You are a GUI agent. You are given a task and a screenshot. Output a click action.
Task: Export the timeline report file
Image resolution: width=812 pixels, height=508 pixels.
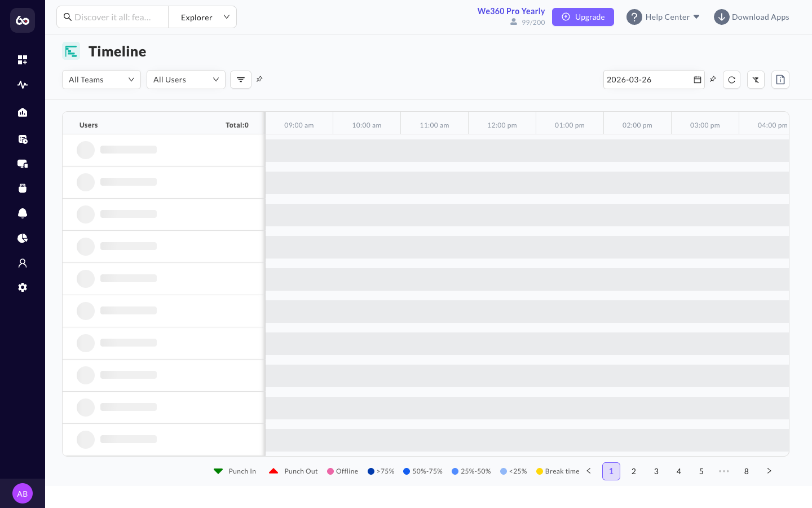coord(780,80)
